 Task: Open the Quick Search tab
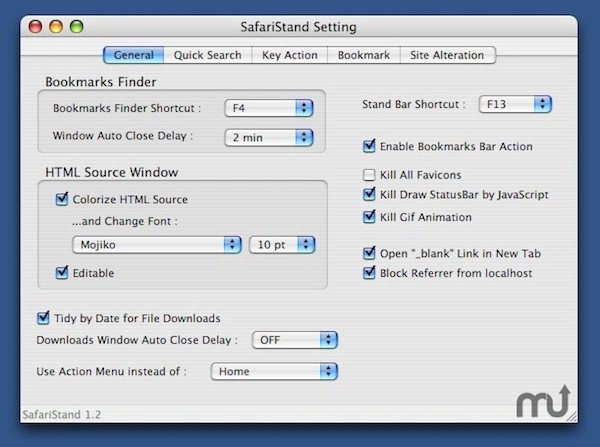point(207,55)
